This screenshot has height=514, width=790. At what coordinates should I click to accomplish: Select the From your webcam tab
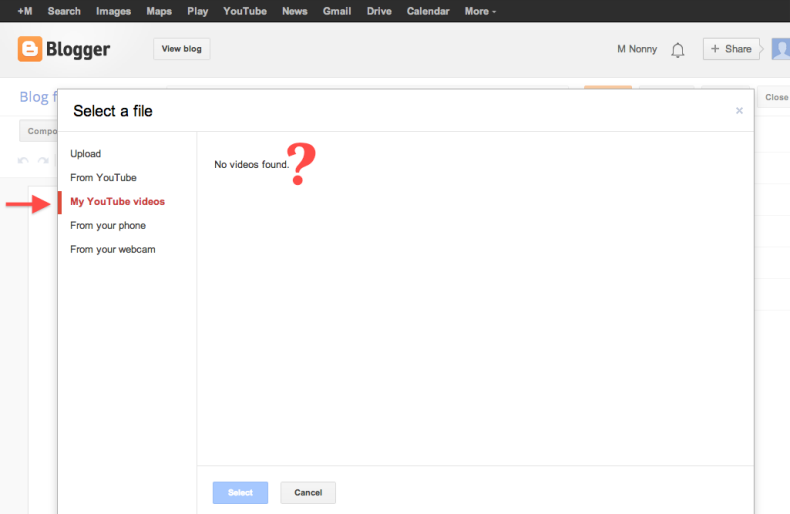tap(113, 249)
